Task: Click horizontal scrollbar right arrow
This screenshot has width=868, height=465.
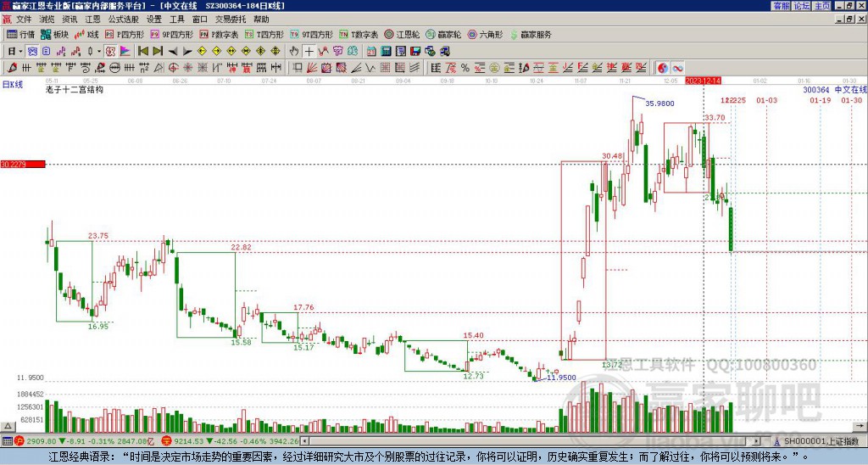Action: point(757,441)
